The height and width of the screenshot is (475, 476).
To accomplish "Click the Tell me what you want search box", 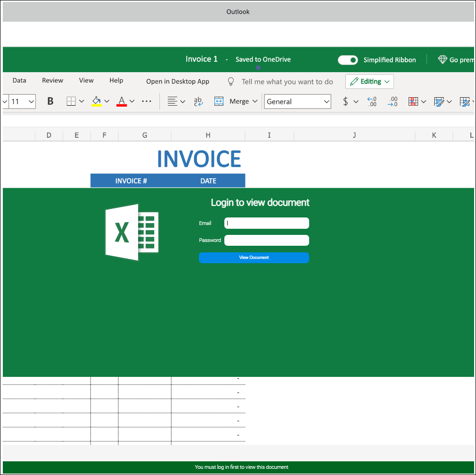I will pos(287,82).
